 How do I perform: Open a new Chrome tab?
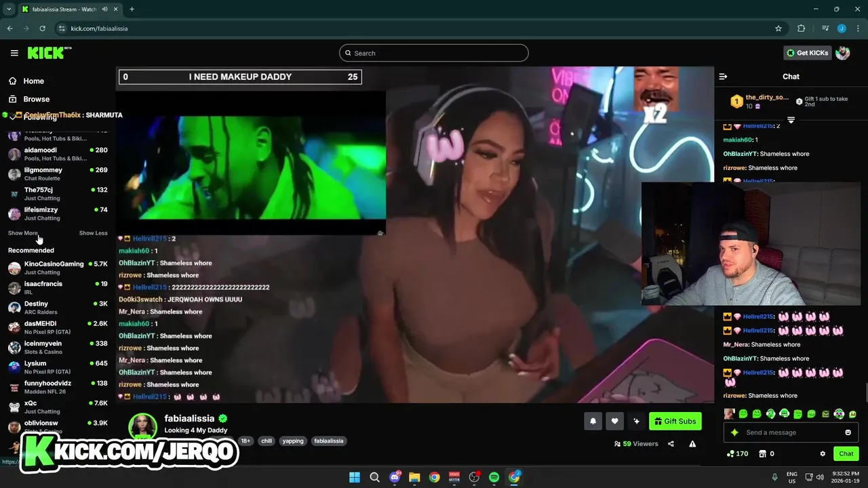click(x=132, y=9)
